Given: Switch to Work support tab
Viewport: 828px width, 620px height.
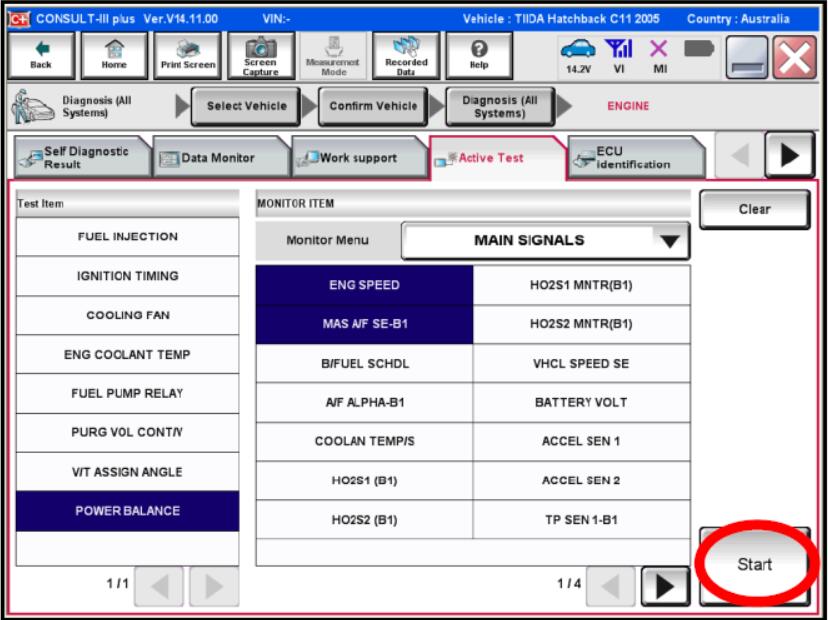Looking at the screenshot, I should point(360,157).
